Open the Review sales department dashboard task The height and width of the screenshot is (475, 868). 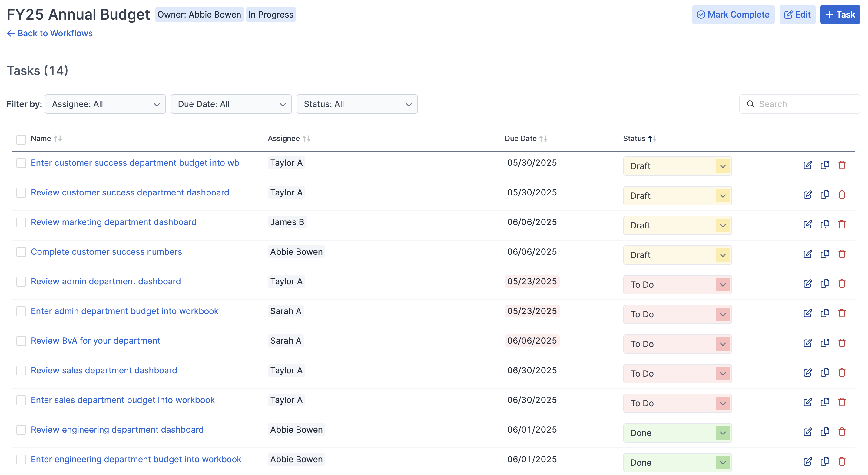pyautogui.click(x=104, y=370)
